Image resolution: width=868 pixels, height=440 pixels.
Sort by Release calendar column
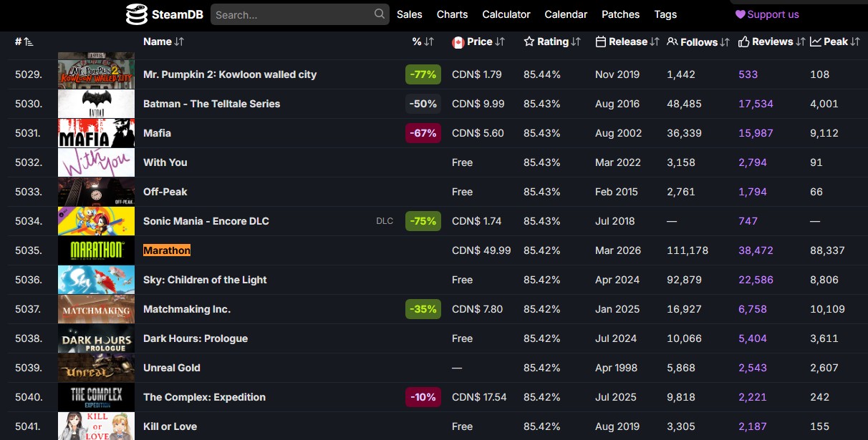point(627,41)
